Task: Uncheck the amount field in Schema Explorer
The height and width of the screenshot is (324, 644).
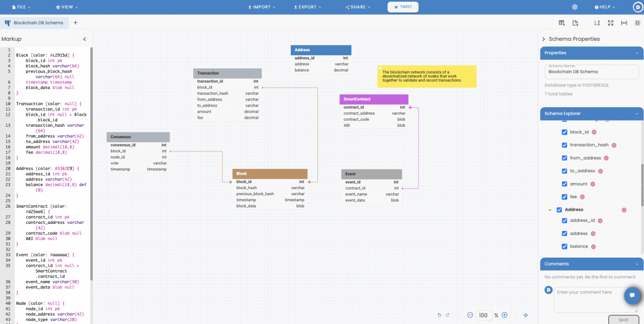Action: [565, 184]
